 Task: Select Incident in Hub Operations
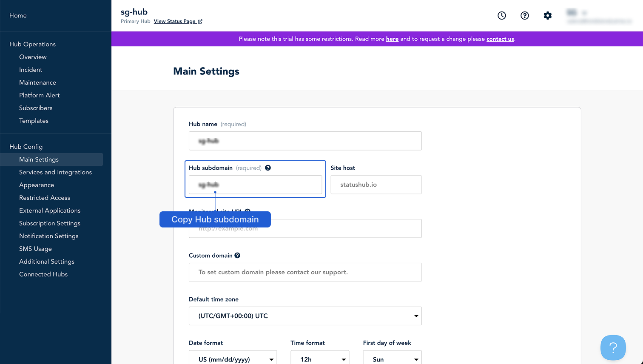coord(31,70)
